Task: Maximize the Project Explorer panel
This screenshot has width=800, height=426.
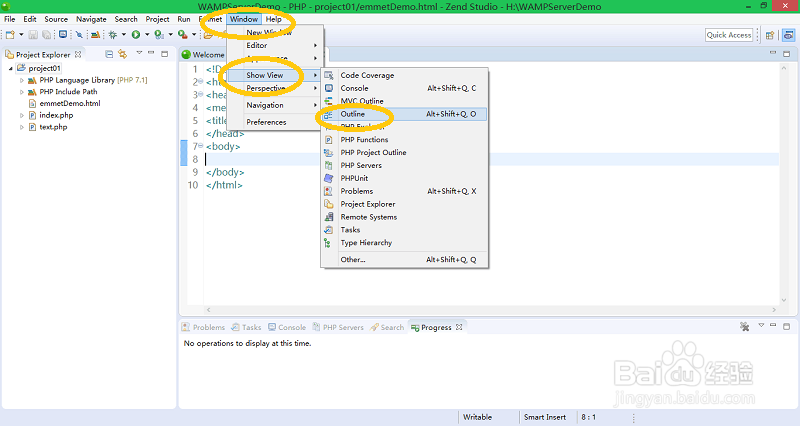Action: click(164, 54)
